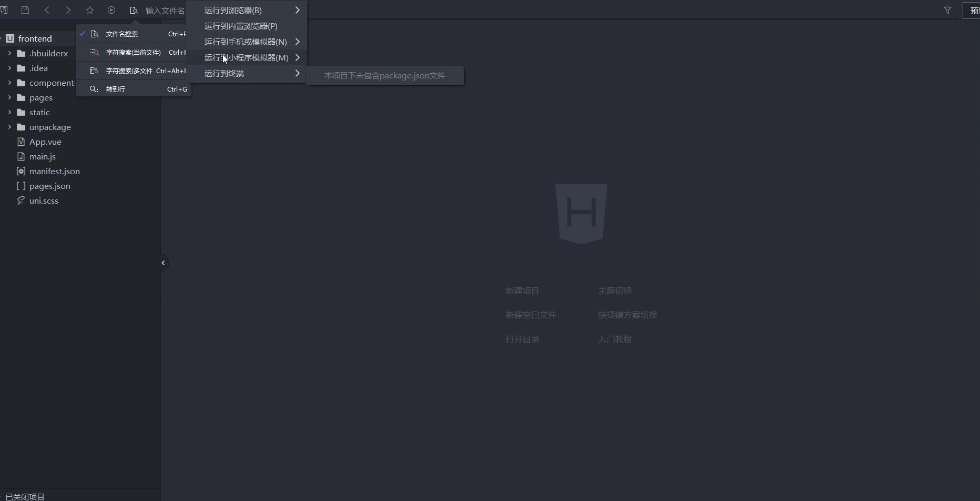Click the file search icon in toolbar
Viewport: 980px width, 501px height.
point(134,11)
